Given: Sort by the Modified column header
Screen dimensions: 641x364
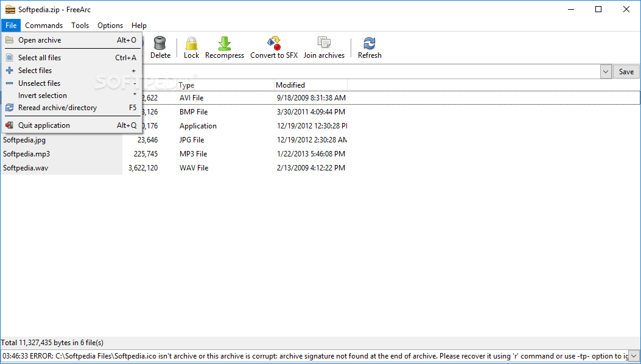Looking at the screenshot, I should click(310, 85).
